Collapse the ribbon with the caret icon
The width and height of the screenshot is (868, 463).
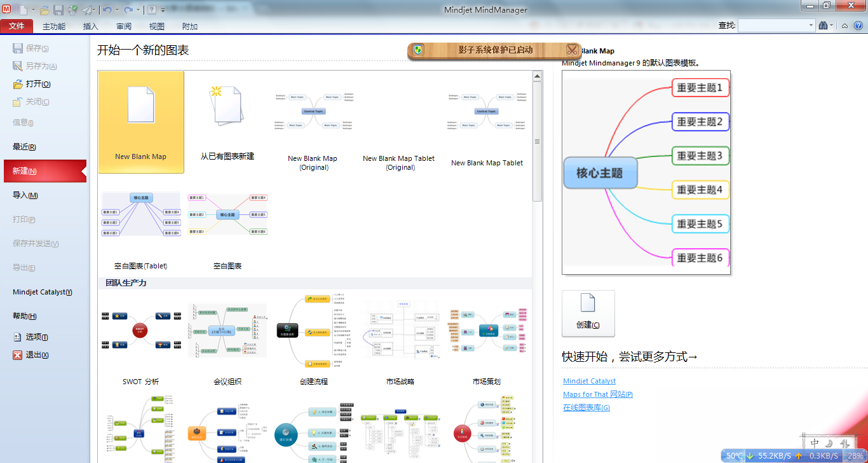pyautogui.click(x=844, y=25)
